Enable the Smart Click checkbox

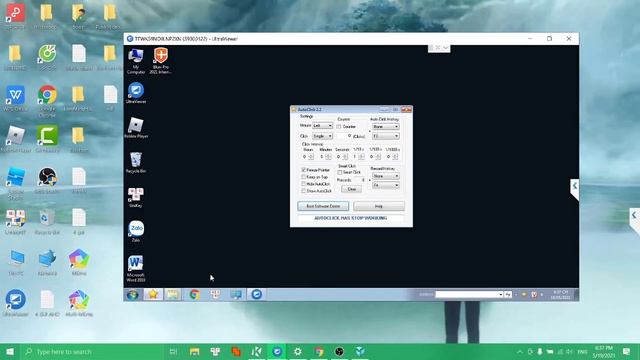pos(340,173)
